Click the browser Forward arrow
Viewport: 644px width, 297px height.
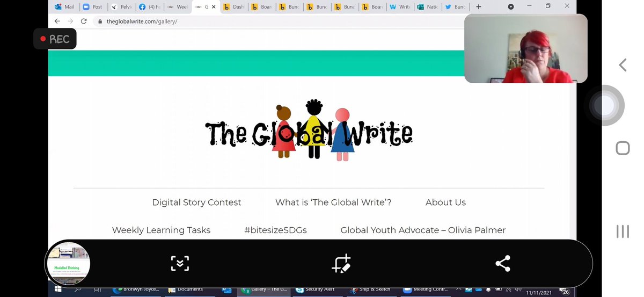(70, 21)
